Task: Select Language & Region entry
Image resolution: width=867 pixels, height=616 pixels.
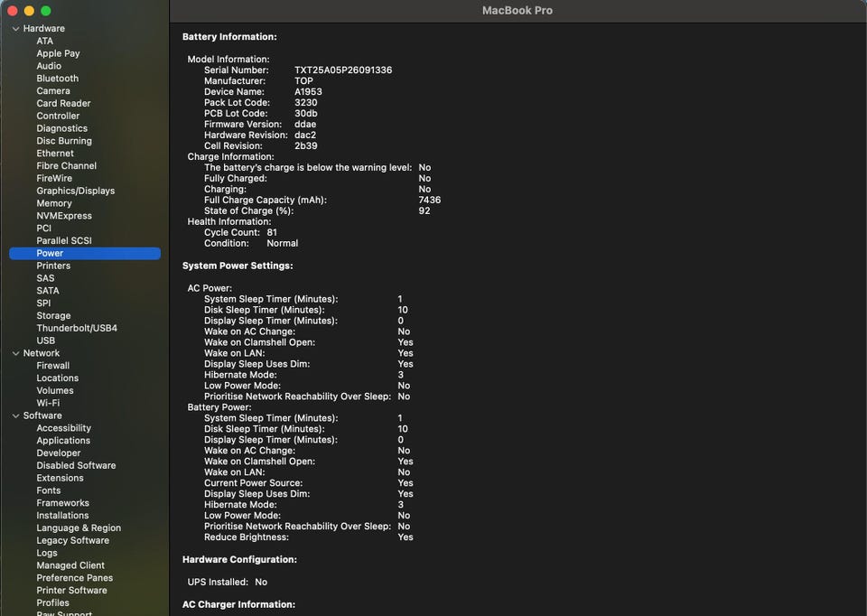Action: point(79,528)
